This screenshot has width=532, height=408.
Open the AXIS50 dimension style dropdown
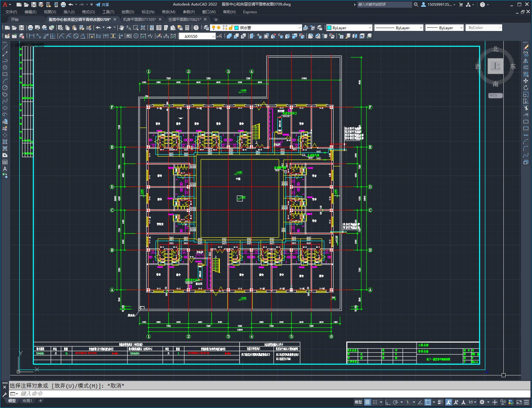tap(197, 36)
